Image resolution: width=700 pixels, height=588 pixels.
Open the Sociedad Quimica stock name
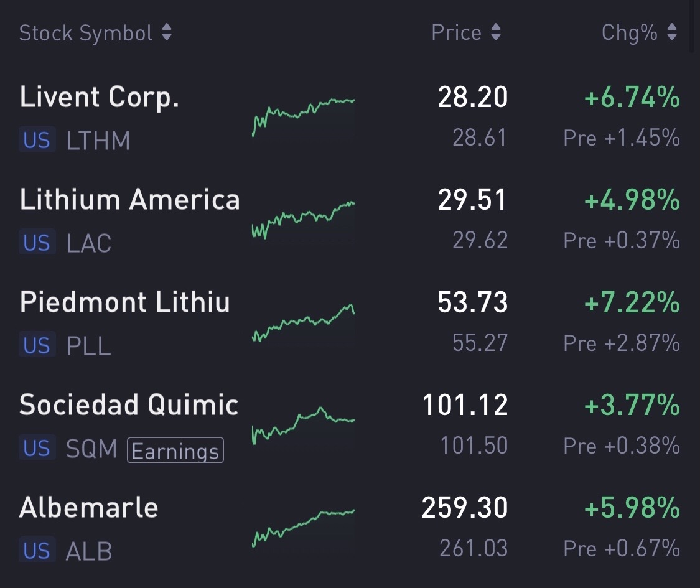129,405
